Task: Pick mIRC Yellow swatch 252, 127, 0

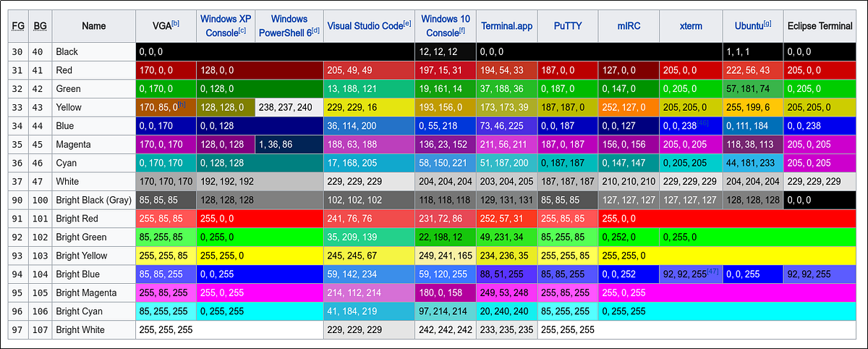Action: point(629,107)
